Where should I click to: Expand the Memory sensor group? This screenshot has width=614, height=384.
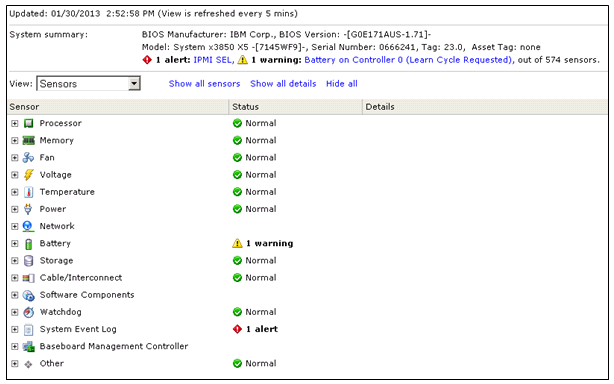coord(14,141)
